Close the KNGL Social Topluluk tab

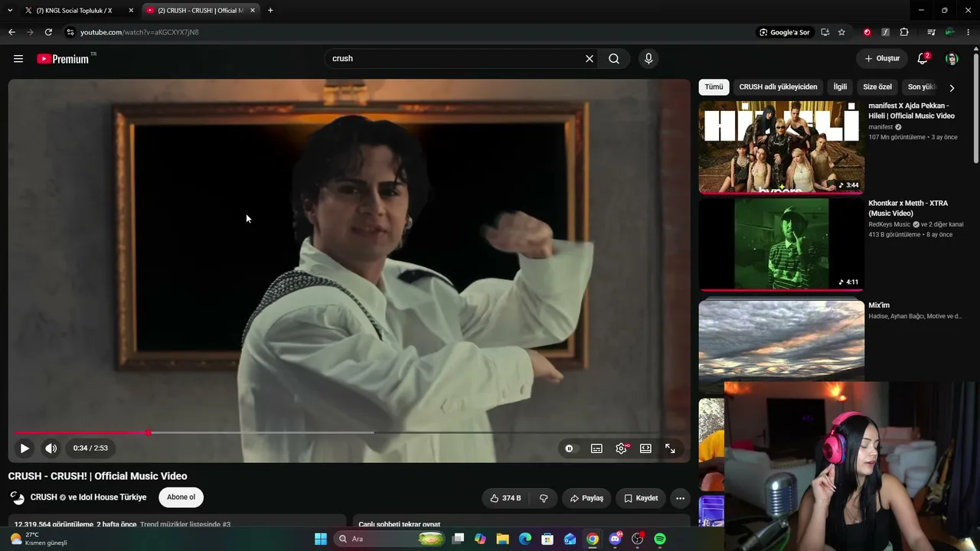coord(131,11)
